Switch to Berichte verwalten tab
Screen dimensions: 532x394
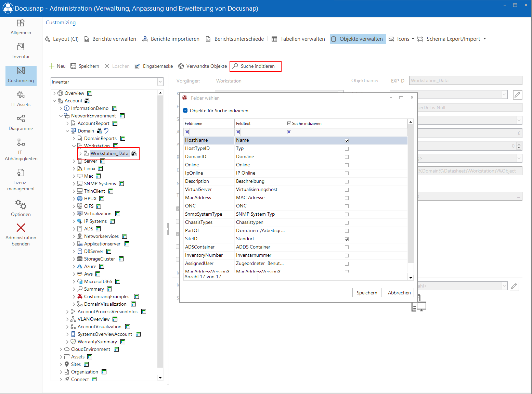(110, 39)
